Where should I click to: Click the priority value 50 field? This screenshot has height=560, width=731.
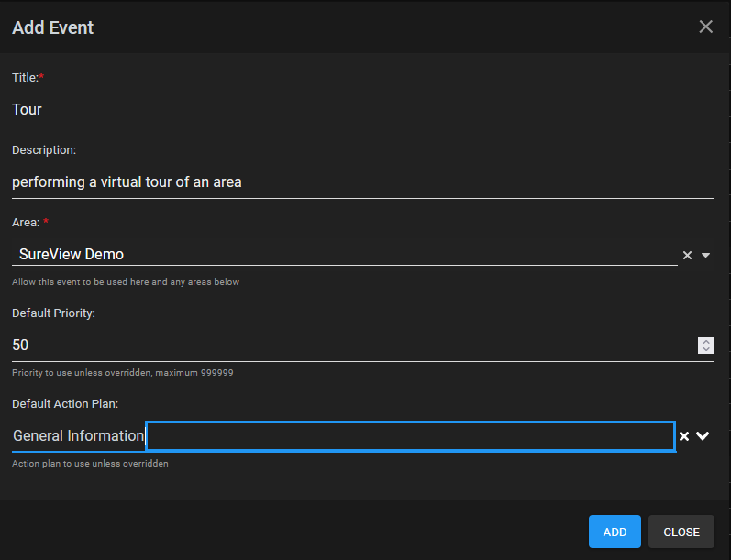pyautogui.click(x=354, y=346)
